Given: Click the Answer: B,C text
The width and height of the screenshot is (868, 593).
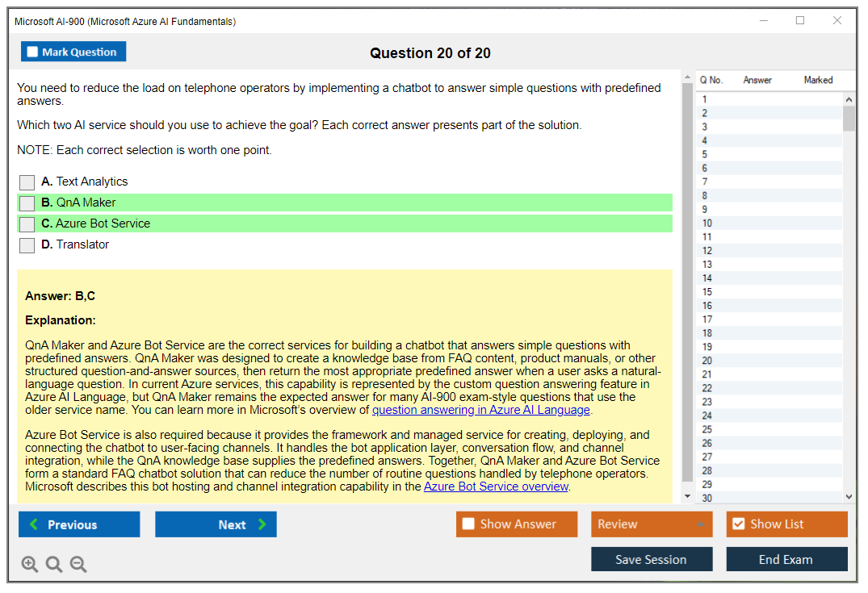Looking at the screenshot, I should 60,296.
